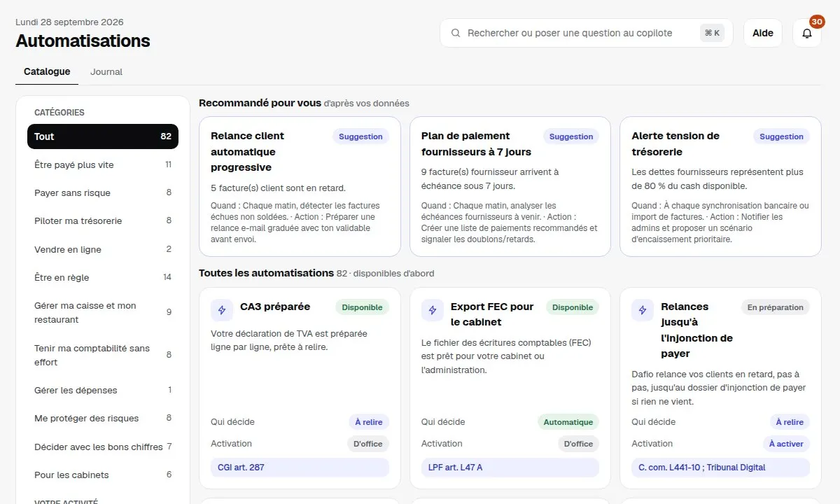This screenshot has width=840, height=504.
Task: Open Alerte tension de trésorerie card
Action: pos(721,186)
